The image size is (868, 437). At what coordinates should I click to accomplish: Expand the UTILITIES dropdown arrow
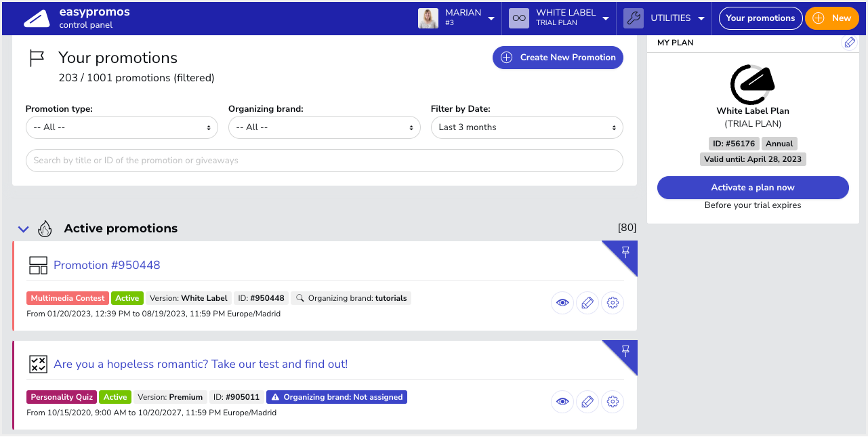point(701,19)
